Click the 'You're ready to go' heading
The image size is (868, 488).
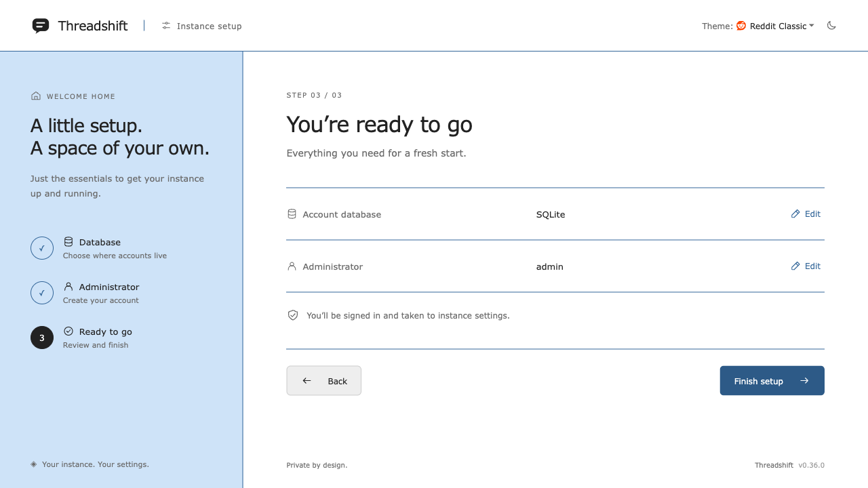(379, 125)
